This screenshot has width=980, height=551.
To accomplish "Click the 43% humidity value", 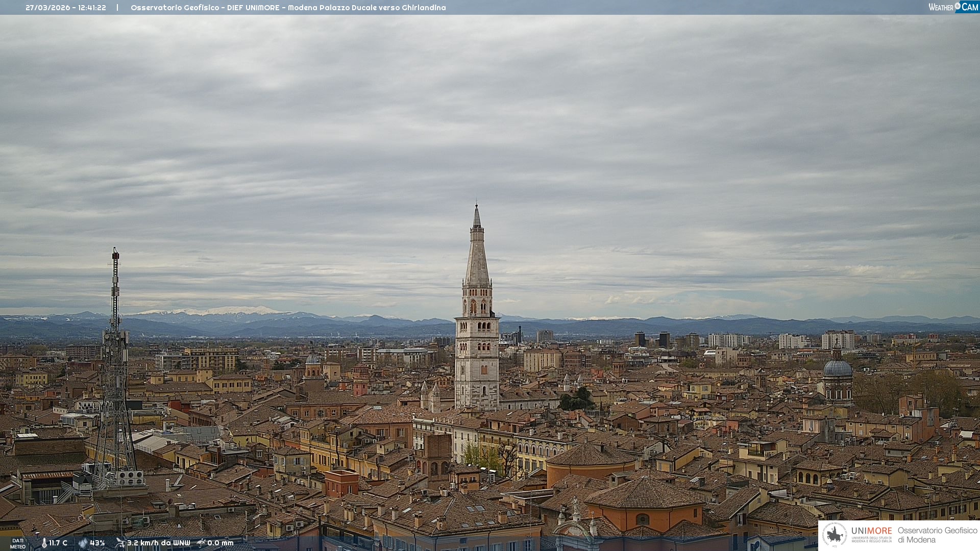I will [97, 543].
